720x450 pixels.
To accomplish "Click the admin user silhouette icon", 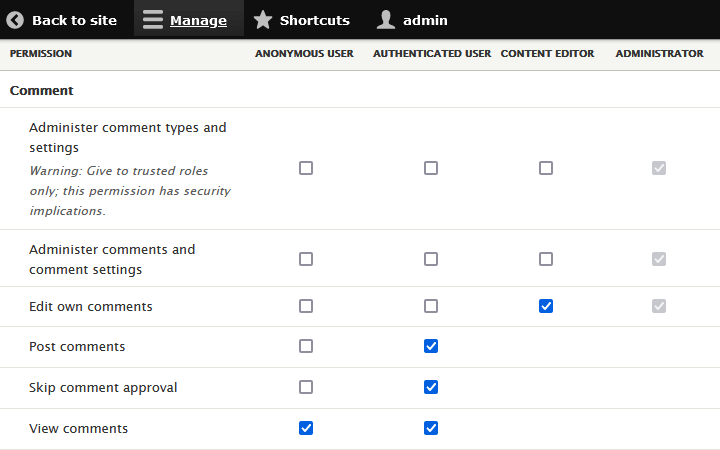I will 386,20.
